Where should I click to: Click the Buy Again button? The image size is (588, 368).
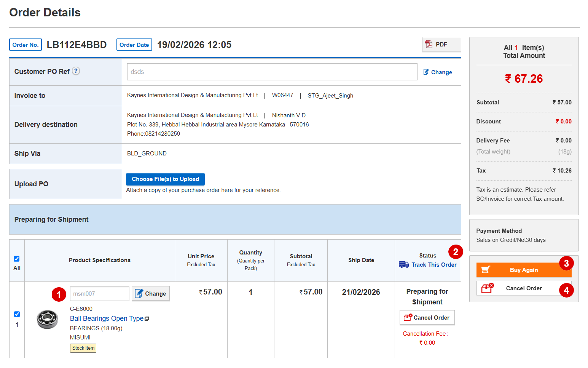(524, 270)
